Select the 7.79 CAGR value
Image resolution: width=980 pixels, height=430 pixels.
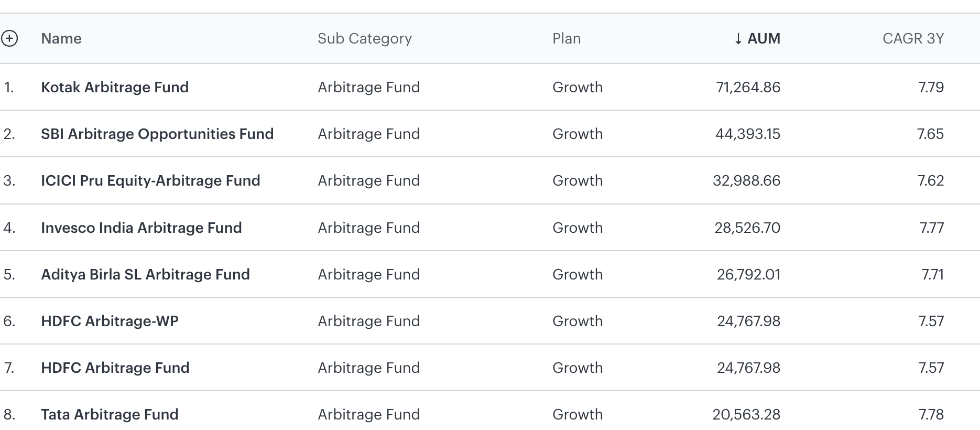(x=931, y=87)
